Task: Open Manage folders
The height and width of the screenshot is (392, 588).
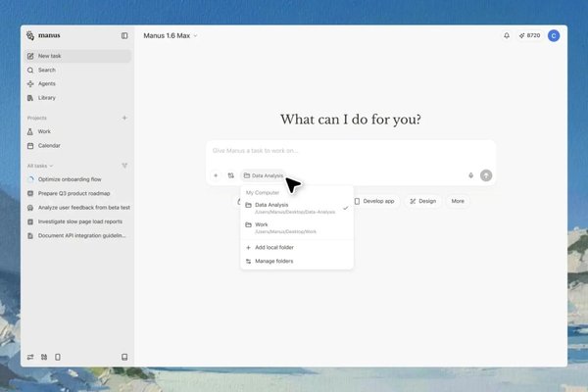Action: click(297, 261)
